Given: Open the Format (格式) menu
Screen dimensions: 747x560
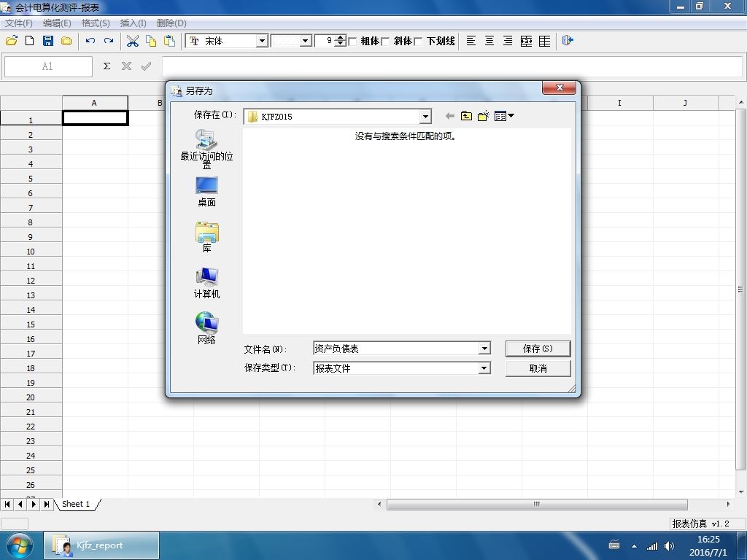Looking at the screenshot, I should (x=96, y=23).
